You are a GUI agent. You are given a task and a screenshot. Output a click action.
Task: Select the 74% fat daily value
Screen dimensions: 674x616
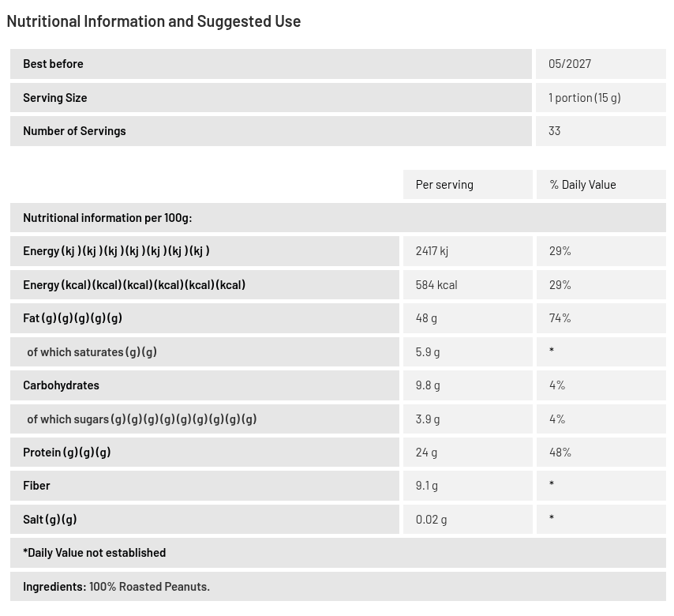[560, 318]
